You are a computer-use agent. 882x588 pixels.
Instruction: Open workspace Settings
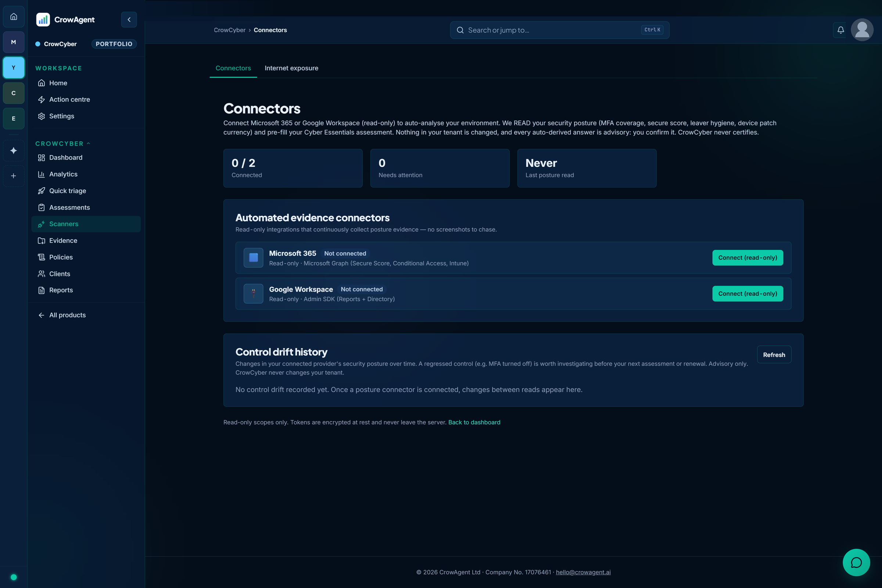86,116
